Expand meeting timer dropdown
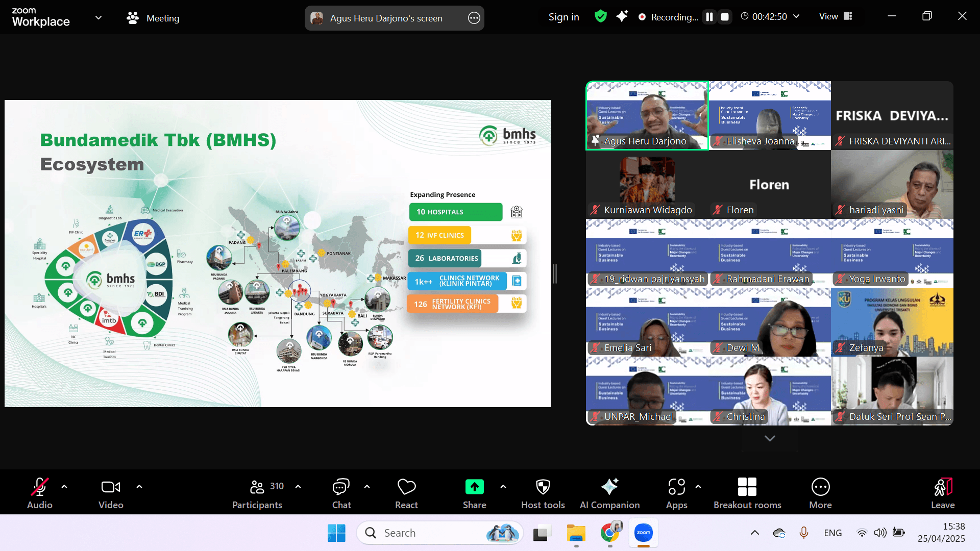The width and height of the screenshot is (980, 551). [796, 16]
